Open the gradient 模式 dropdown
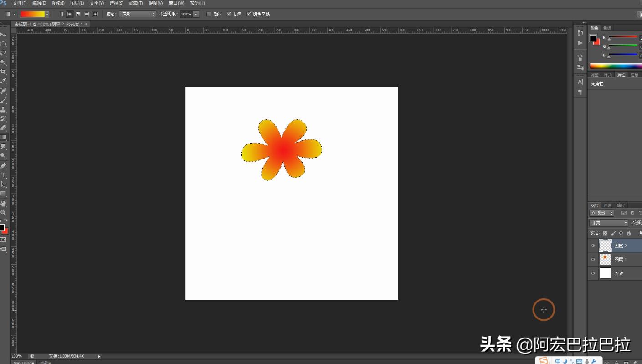 (137, 14)
